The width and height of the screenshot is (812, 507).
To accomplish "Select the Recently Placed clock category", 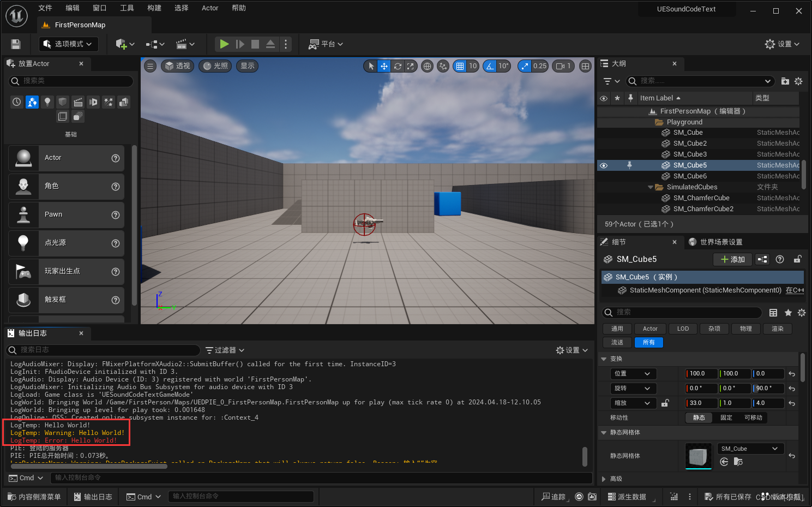I will pos(17,102).
